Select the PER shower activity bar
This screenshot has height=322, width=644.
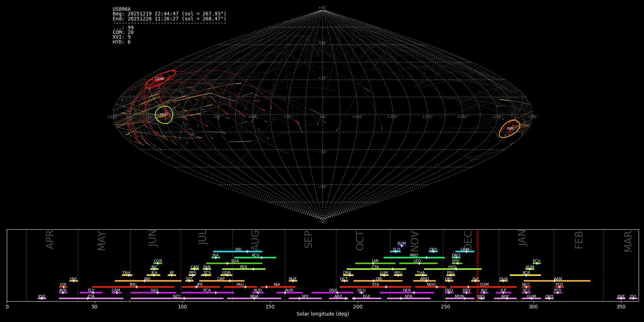244,269
